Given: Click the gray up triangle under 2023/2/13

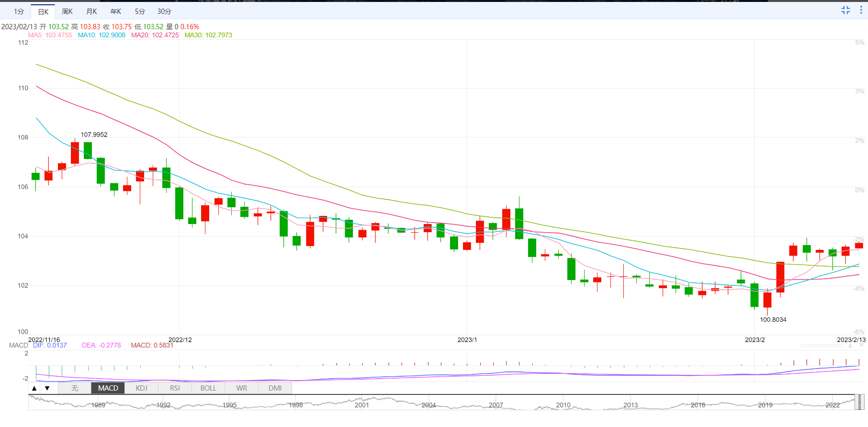Looking at the screenshot, I should click(x=850, y=345).
